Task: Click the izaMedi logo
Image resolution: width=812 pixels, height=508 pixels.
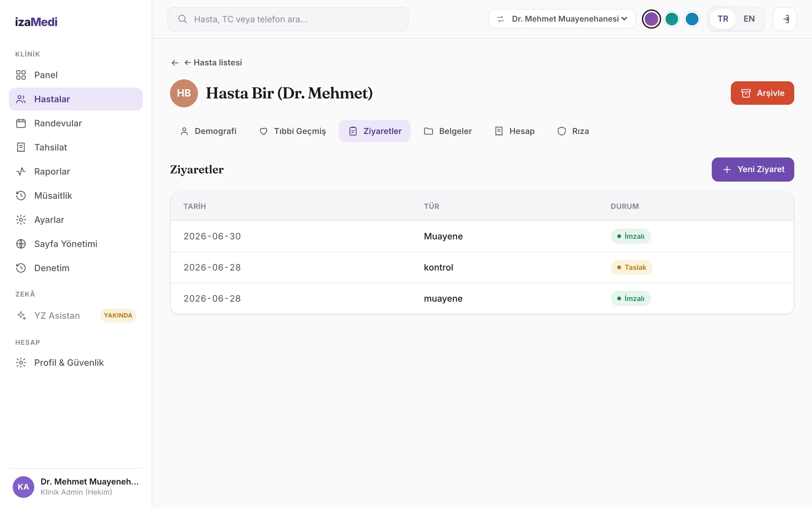Action: click(x=36, y=22)
